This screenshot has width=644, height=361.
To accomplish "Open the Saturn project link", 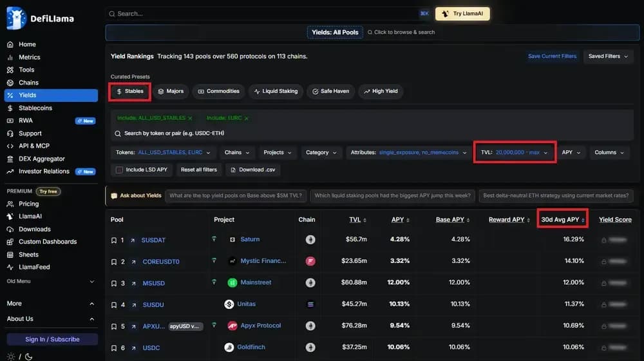I will [x=250, y=239].
